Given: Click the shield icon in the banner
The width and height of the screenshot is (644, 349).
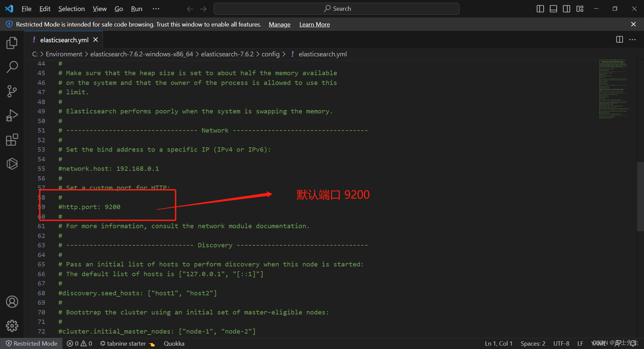Looking at the screenshot, I should 9,24.
